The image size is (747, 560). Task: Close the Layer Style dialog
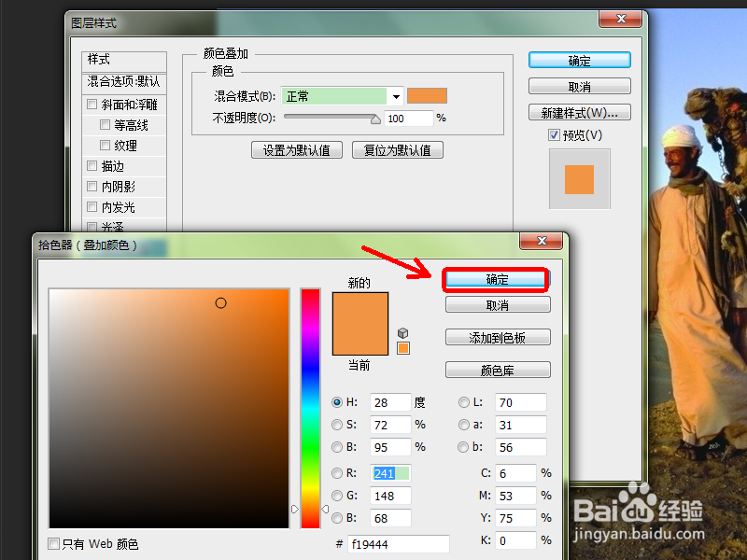621,19
